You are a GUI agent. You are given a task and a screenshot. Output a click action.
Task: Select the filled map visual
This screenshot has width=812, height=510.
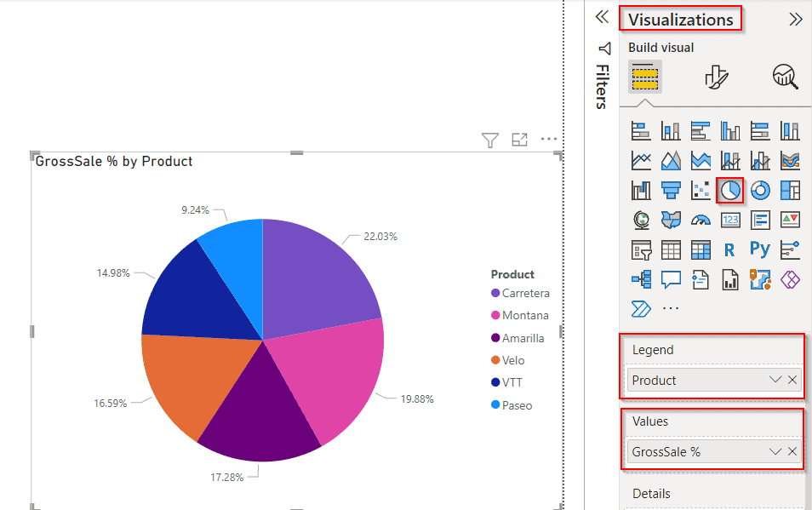(x=671, y=220)
